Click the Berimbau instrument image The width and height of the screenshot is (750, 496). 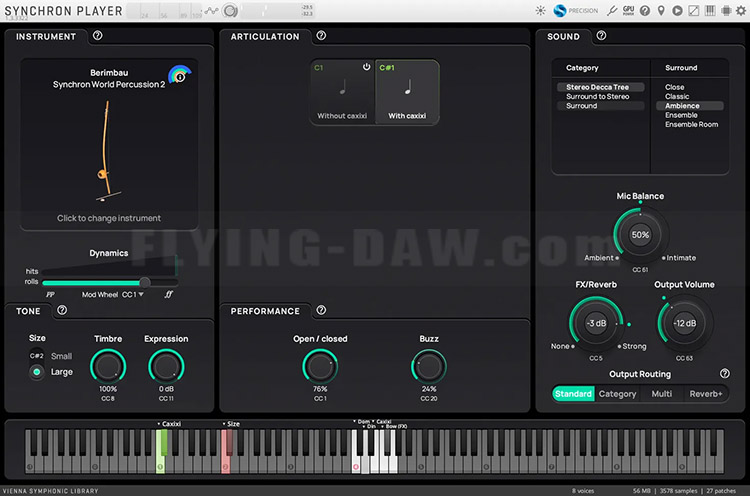(107, 151)
